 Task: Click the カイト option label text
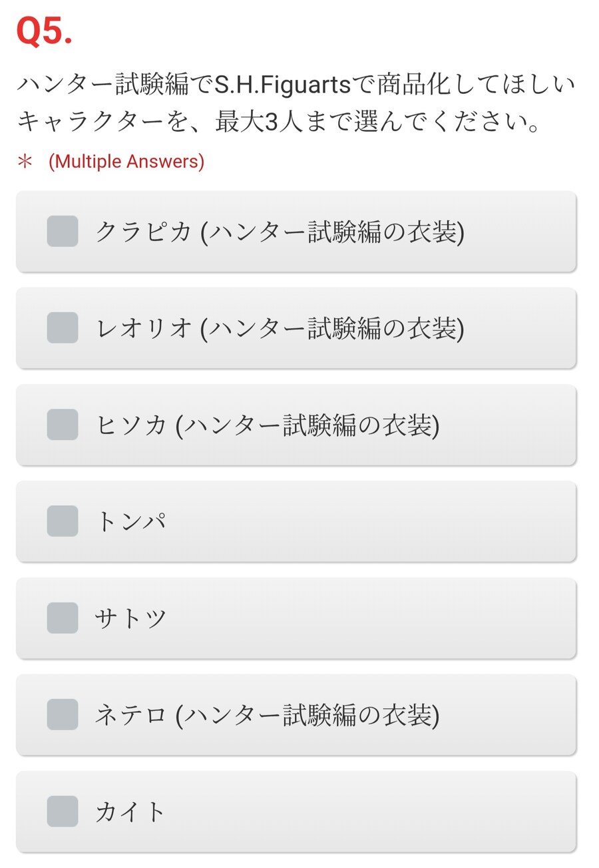click(x=130, y=812)
